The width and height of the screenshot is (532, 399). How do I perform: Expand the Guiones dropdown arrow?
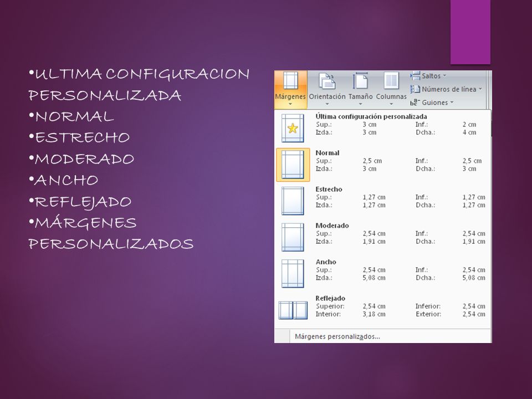click(452, 102)
